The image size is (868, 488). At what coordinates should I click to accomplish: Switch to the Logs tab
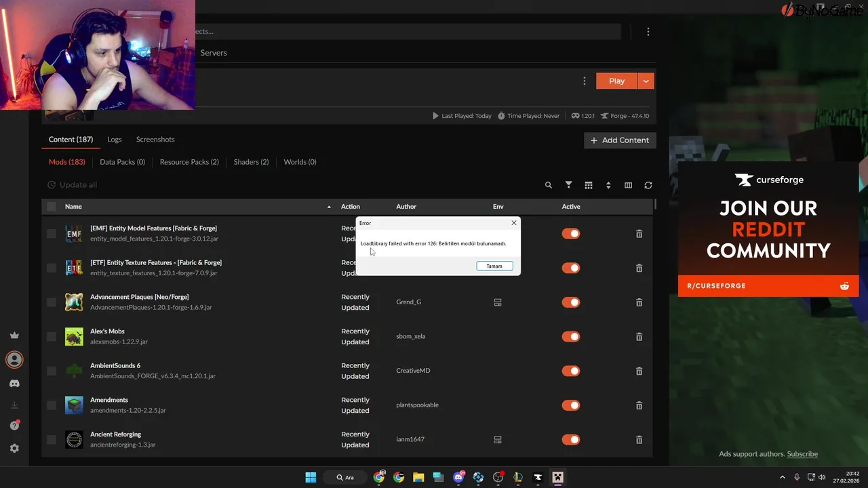[x=115, y=140]
